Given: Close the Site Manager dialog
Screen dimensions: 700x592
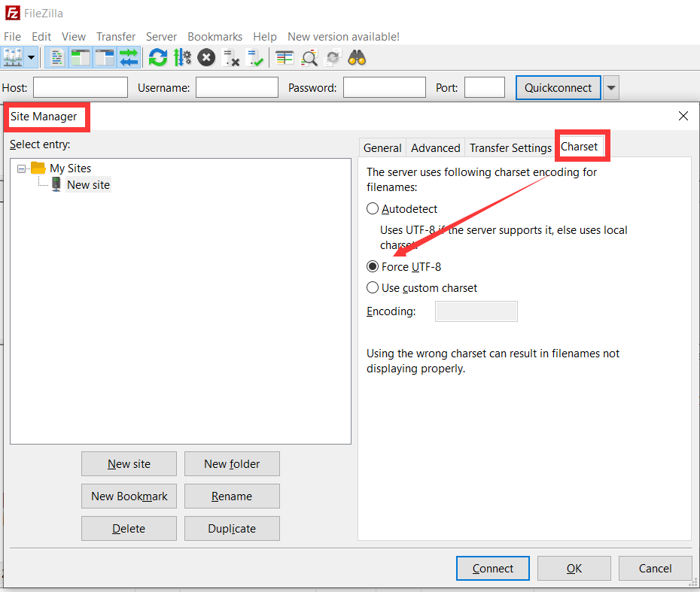Looking at the screenshot, I should [x=683, y=116].
